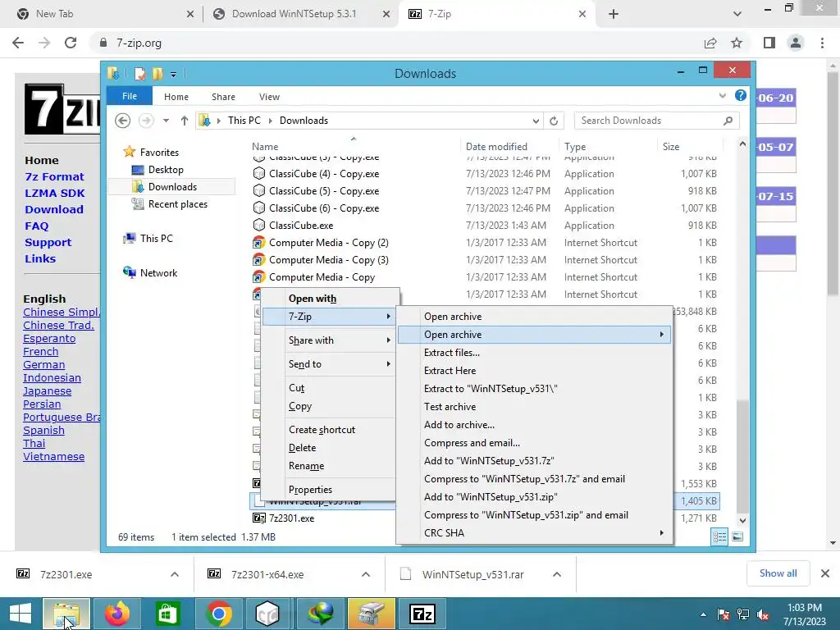
Task: Reload the 7-zip.org page in Chrome
Action: [x=71, y=43]
